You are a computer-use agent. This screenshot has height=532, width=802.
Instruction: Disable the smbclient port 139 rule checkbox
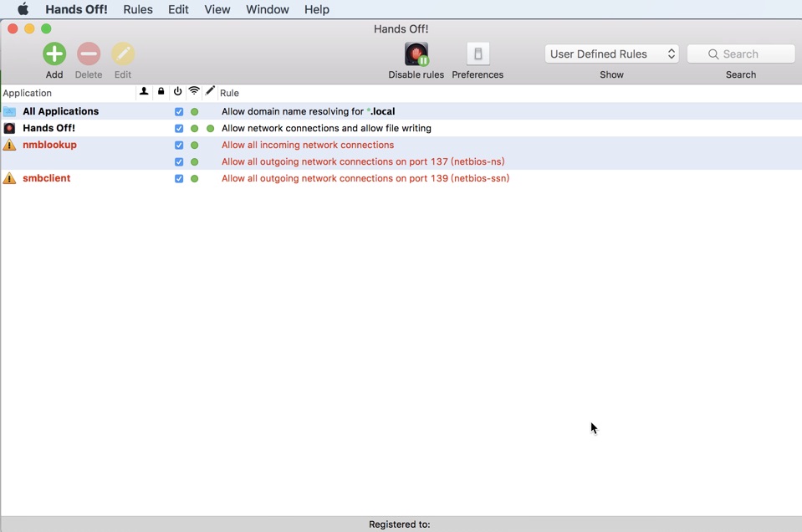(x=178, y=178)
